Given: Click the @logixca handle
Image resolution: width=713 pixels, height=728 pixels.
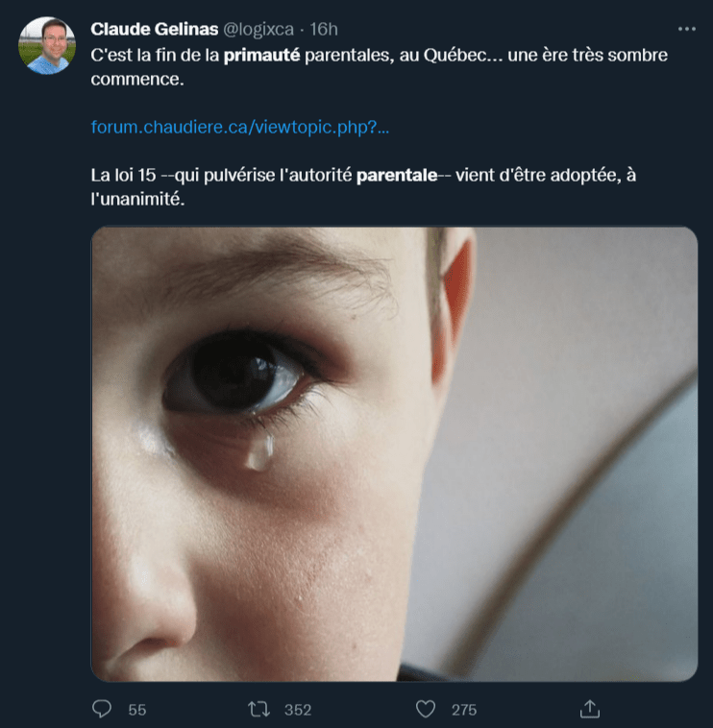Looking at the screenshot, I should 258,29.
